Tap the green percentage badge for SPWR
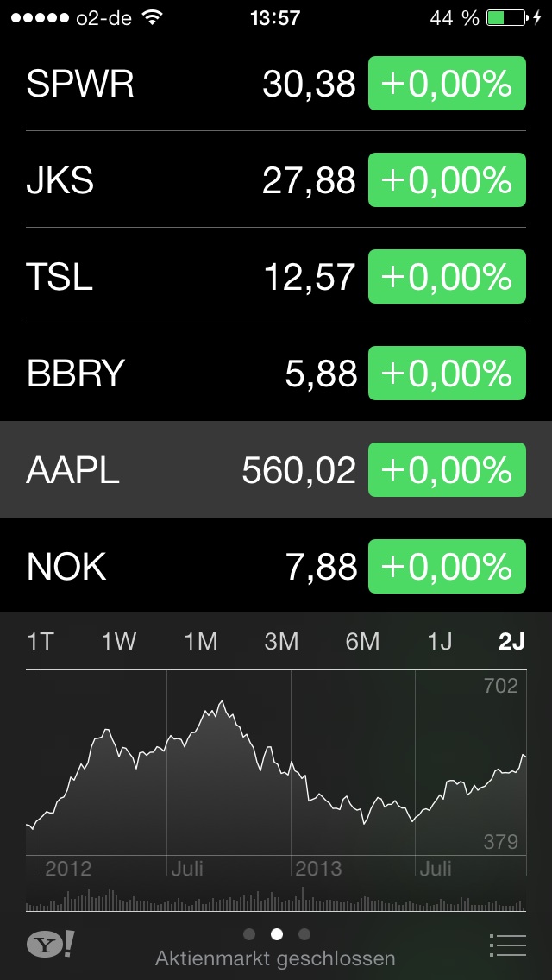Viewport: 552px width, 980px height. pos(446,84)
